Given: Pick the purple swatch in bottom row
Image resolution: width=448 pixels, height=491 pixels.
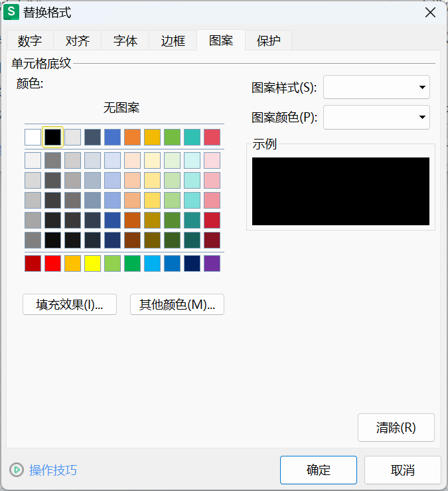Looking at the screenshot, I should (x=212, y=263).
